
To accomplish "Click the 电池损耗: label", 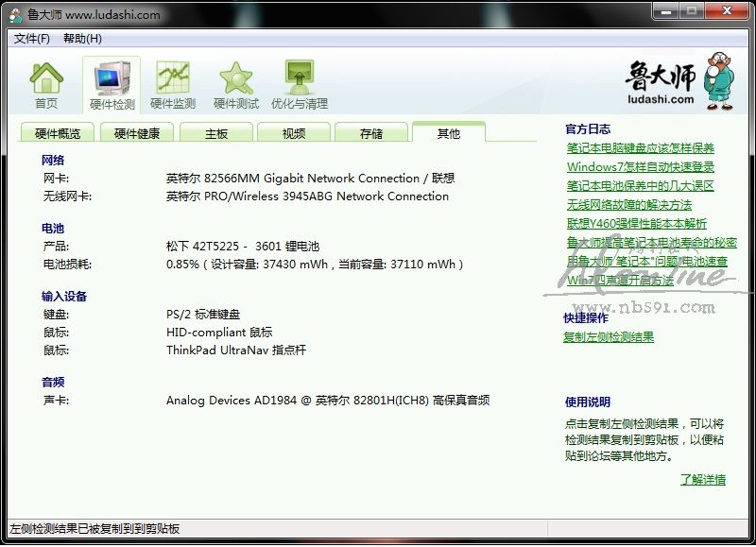I will click(67, 265).
